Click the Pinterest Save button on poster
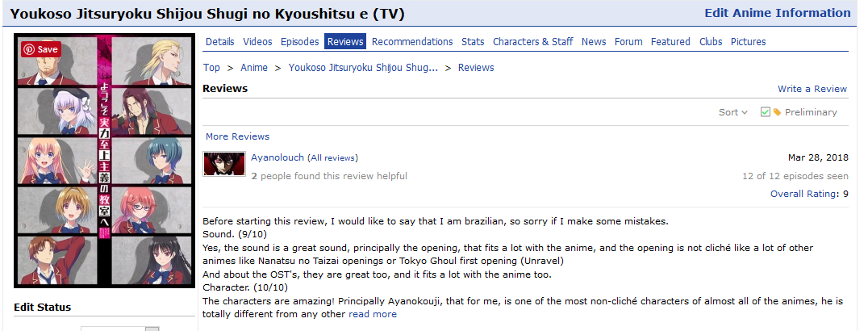868x331 pixels. click(x=40, y=48)
